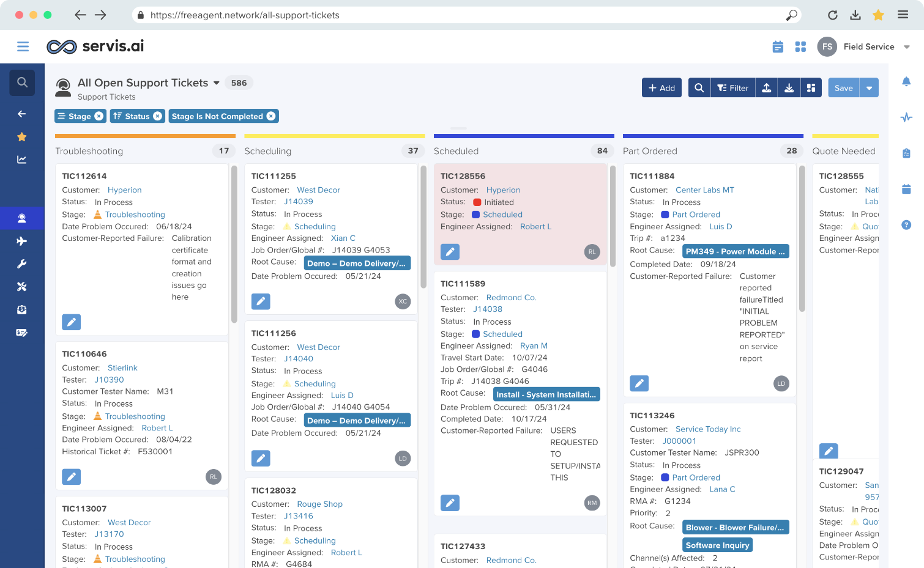The height and width of the screenshot is (568, 924).
Task: Open the servis.ai logo home
Action: pyautogui.click(x=95, y=46)
